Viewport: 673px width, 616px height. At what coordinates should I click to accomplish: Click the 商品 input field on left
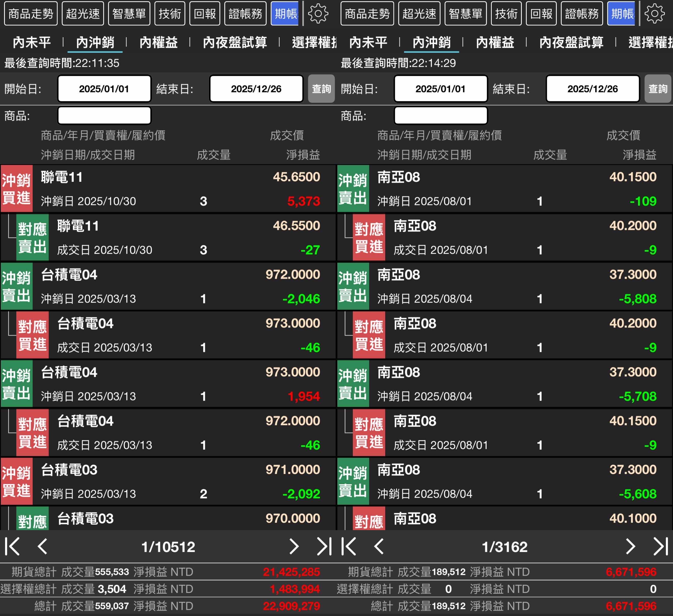pos(104,115)
